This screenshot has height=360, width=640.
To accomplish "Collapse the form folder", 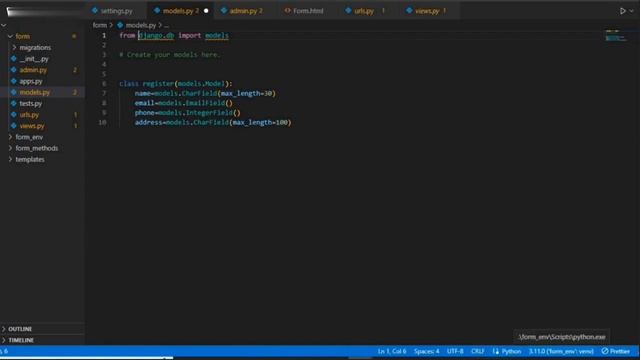I will (x=22, y=36).
